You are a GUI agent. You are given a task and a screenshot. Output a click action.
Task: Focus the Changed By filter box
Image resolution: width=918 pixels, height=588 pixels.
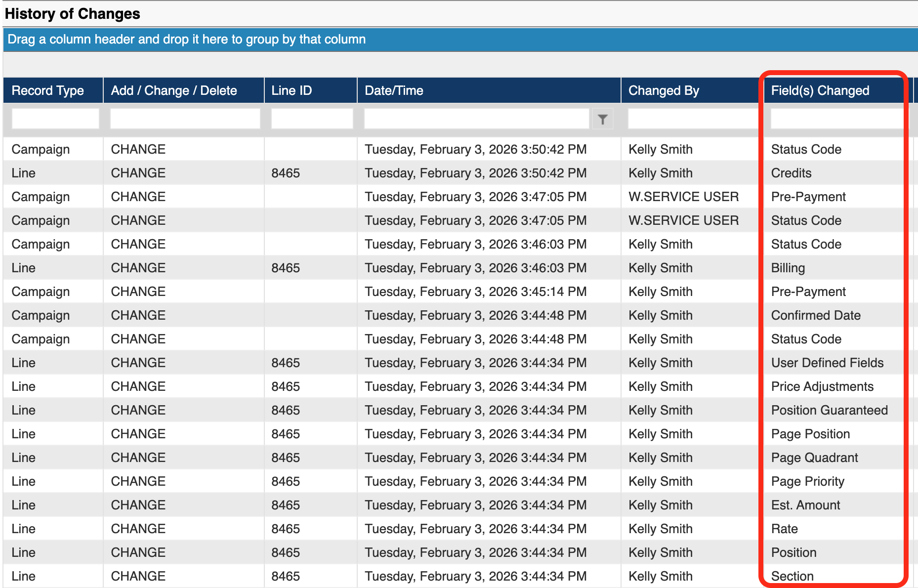[693, 119]
